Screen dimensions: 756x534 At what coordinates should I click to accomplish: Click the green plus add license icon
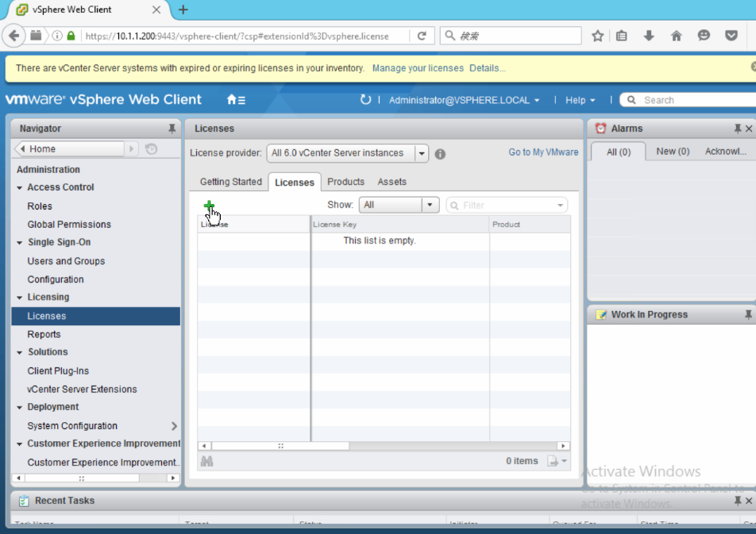point(209,206)
